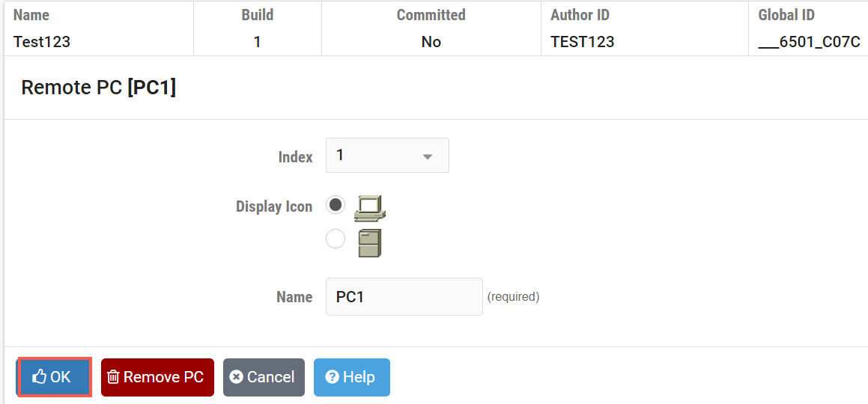Click the Index dropdown arrow
Screen dimensions: 868x404
point(428,156)
